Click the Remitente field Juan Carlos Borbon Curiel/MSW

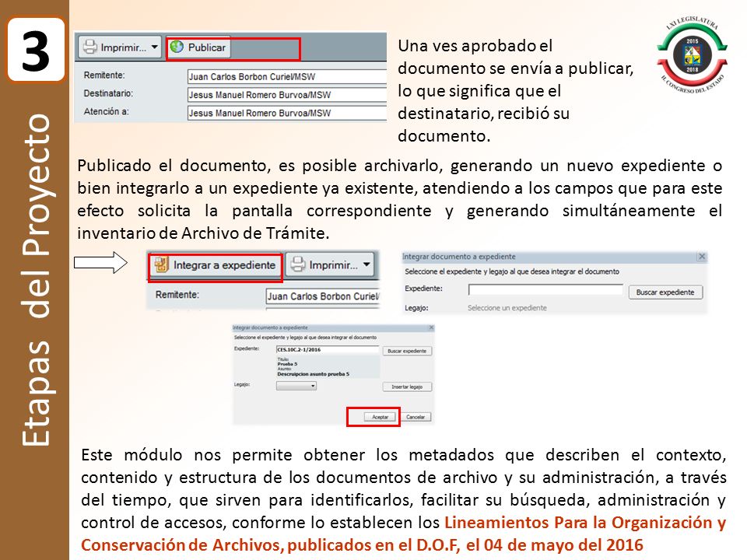[287, 77]
